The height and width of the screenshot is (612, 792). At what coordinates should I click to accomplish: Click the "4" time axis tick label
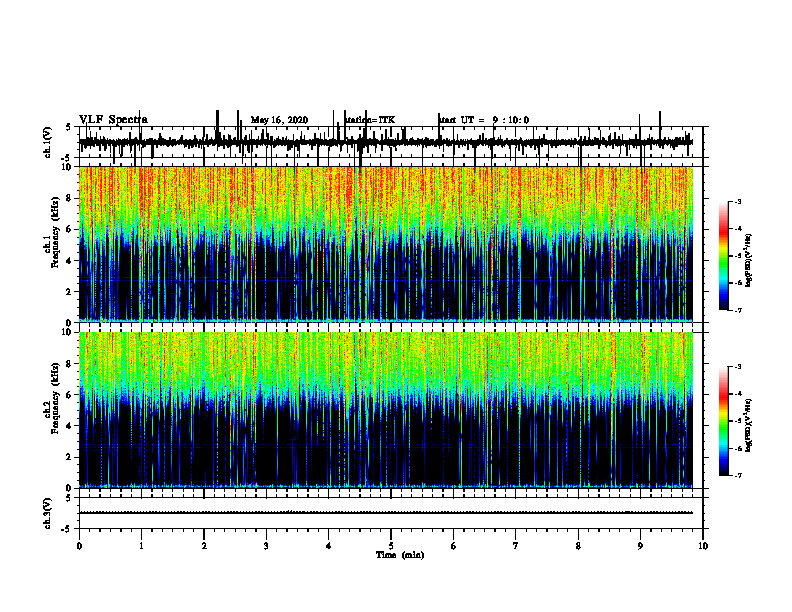pos(329,546)
